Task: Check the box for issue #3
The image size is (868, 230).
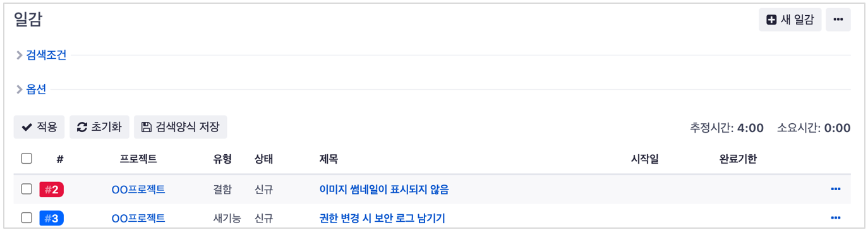Action: pyautogui.click(x=27, y=218)
